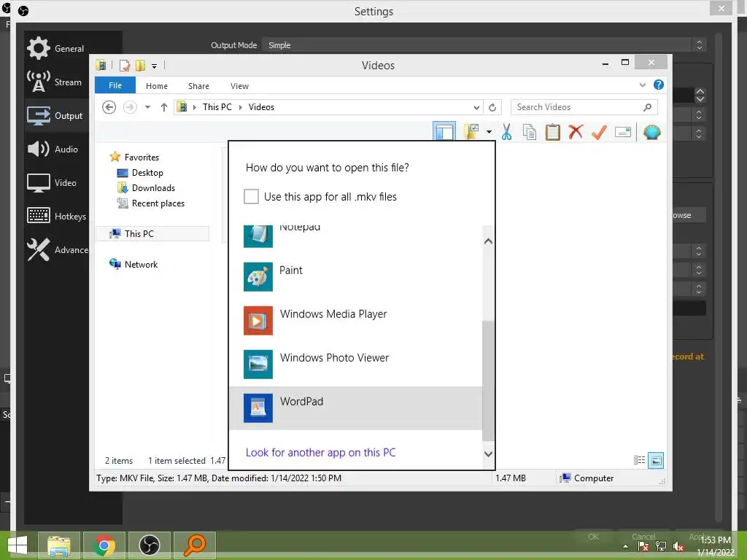Image resolution: width=747 pixels, height=560 pixels.
Task: Show hidden tray icons arrow
Action: [x=625, y=546]
